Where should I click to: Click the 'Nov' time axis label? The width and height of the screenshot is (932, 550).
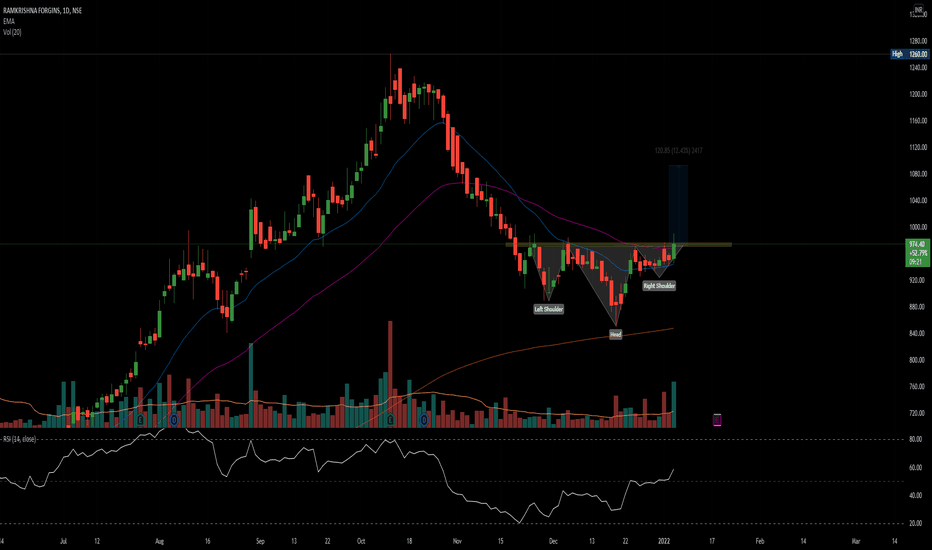[x=457, y=542]
